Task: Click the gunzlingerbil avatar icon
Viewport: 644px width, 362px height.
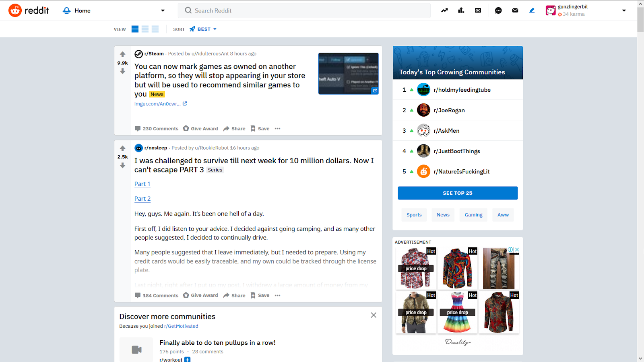Action: click(x=551, y=11)
